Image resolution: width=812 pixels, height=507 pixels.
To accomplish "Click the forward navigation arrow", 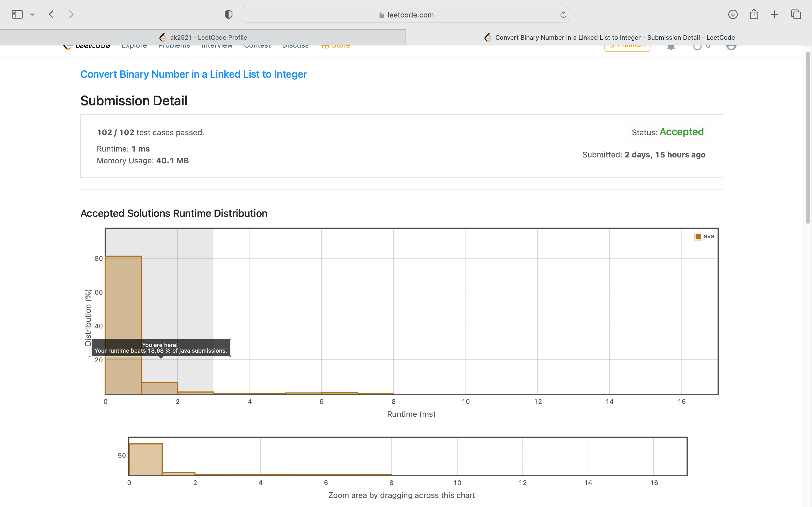I will [x=71, y=14].
